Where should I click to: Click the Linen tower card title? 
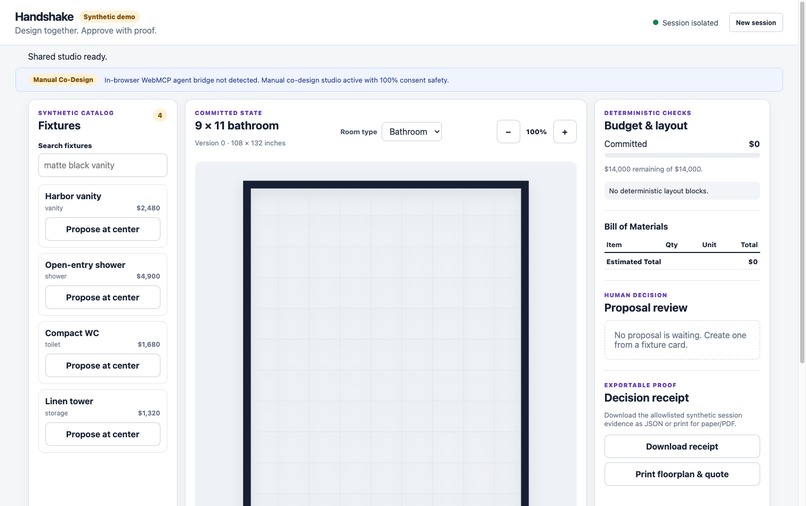69,401
